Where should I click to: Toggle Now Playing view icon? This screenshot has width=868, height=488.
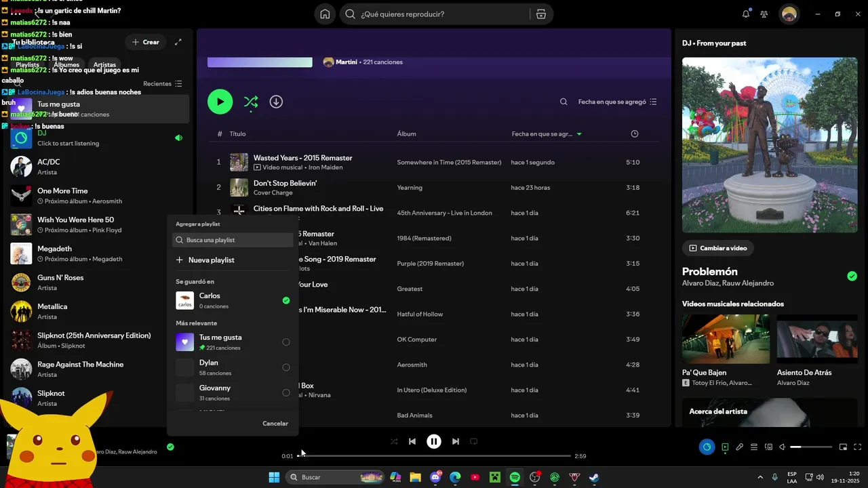click(725, 447)
